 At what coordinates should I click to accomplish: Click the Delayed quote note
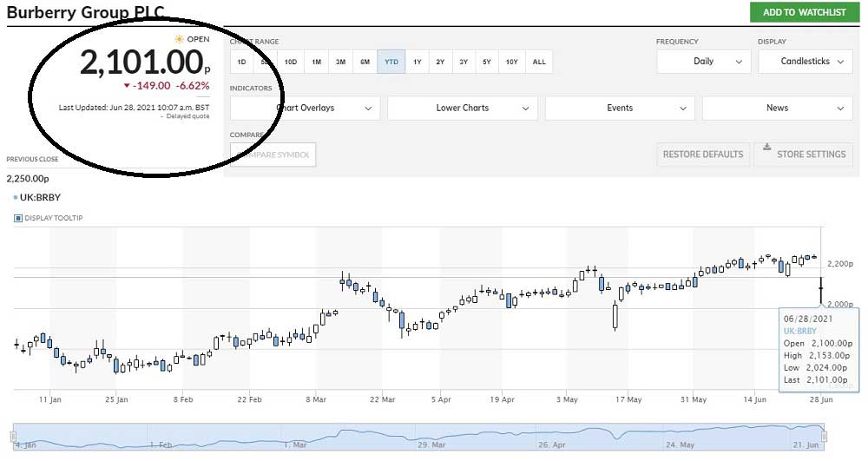187,117
